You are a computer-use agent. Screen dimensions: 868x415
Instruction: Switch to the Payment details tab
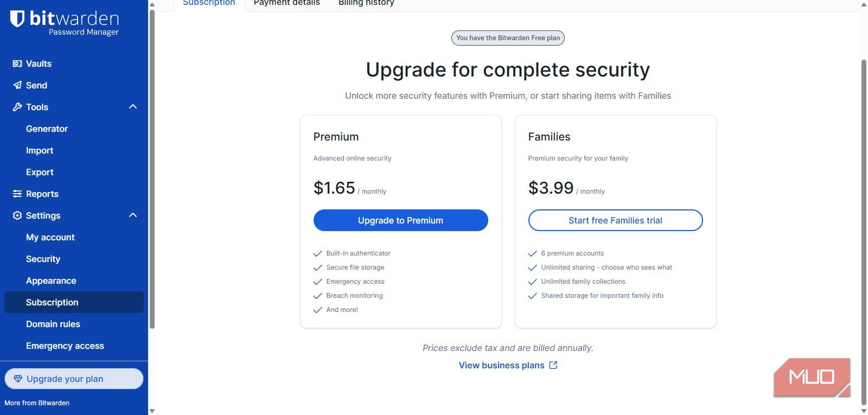(x=286, y=3)
